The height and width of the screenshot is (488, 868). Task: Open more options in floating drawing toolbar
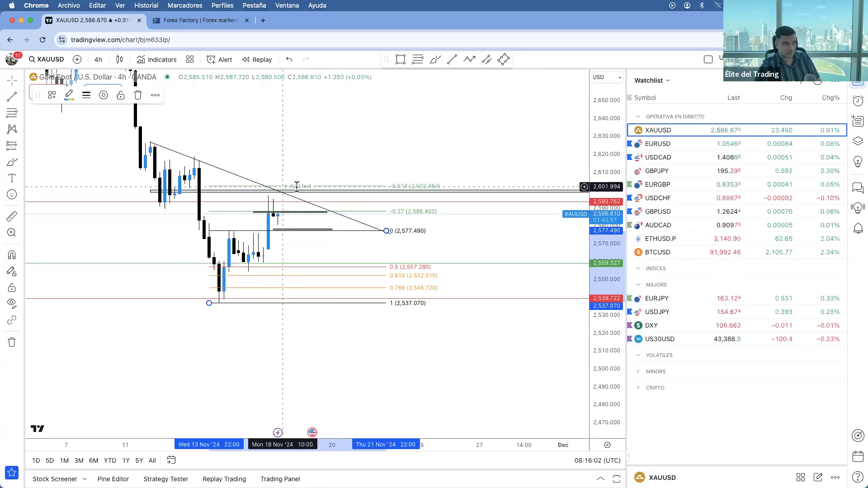[155, 95]
